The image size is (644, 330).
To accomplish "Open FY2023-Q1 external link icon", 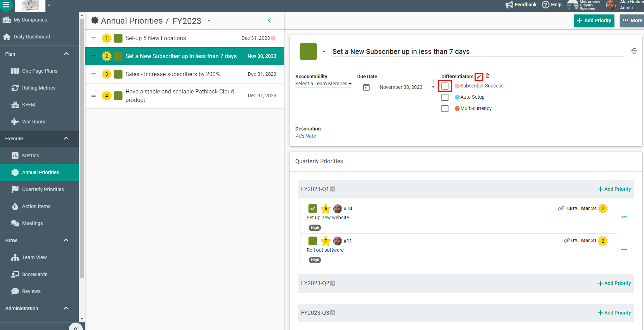I will (333, 189).
